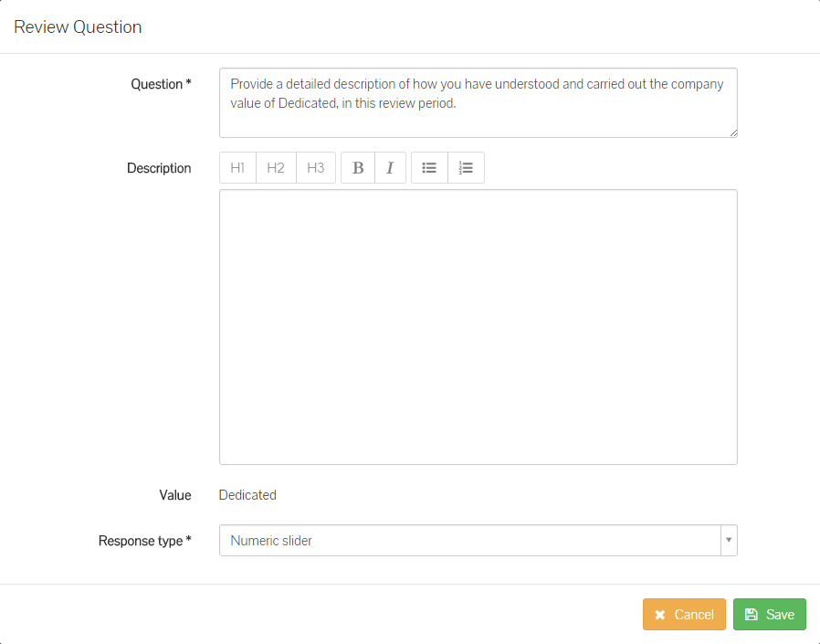
Task: Apply Heading 3 formatting (H3)
Action: 316,168
